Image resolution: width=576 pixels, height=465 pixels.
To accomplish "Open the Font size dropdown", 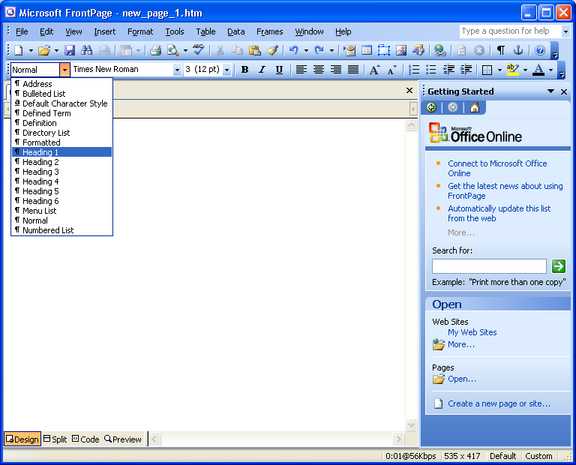I will pos(227,69).
